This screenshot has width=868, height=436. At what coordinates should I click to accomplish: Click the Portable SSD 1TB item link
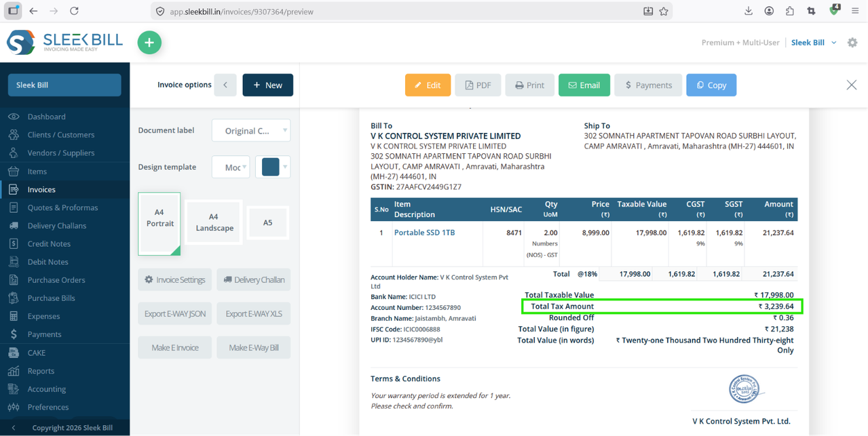[424, 233]
